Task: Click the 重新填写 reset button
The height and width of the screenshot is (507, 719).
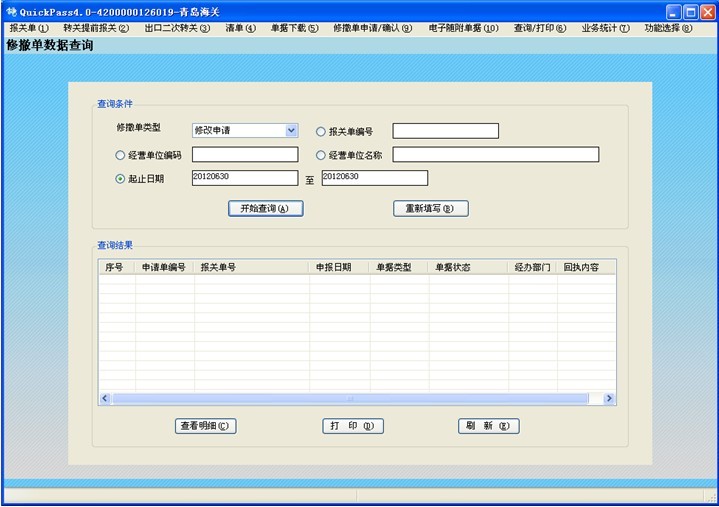Action: tap(430, 209)
